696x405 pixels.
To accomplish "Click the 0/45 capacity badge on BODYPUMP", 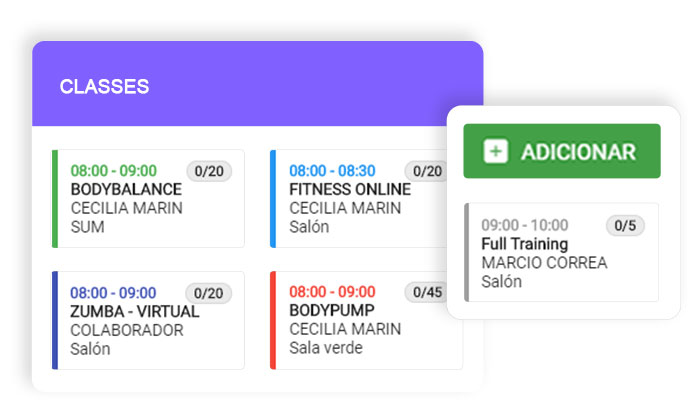I will [427, 292].
